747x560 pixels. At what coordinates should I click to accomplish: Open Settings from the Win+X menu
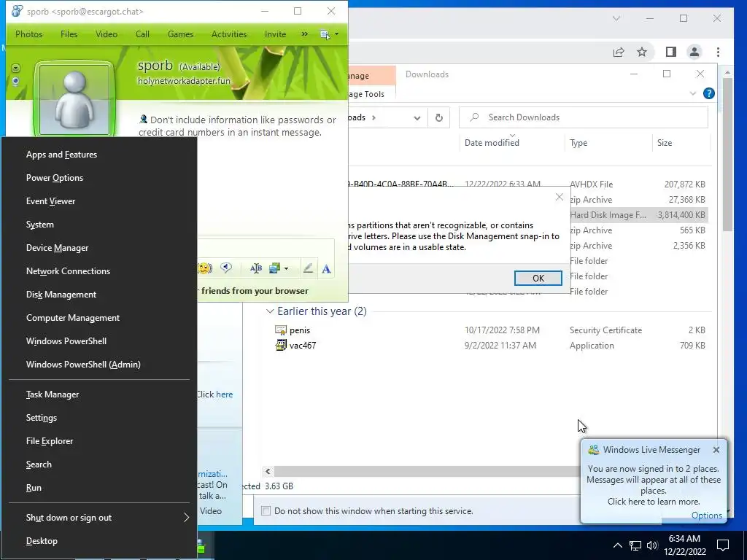42,418
